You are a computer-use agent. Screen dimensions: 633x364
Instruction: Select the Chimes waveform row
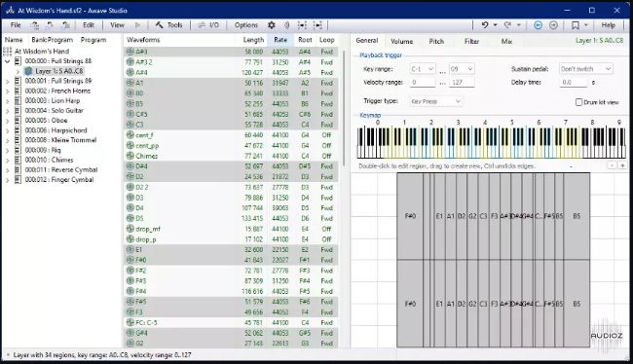click(x=231, y=156)
